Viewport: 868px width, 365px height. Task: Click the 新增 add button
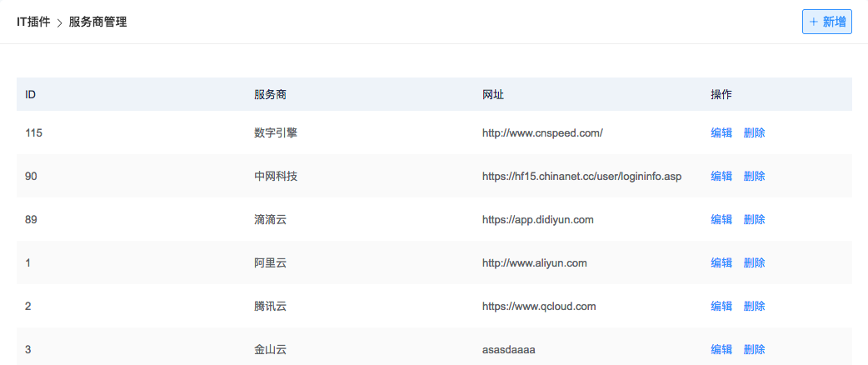coord(826,22)
